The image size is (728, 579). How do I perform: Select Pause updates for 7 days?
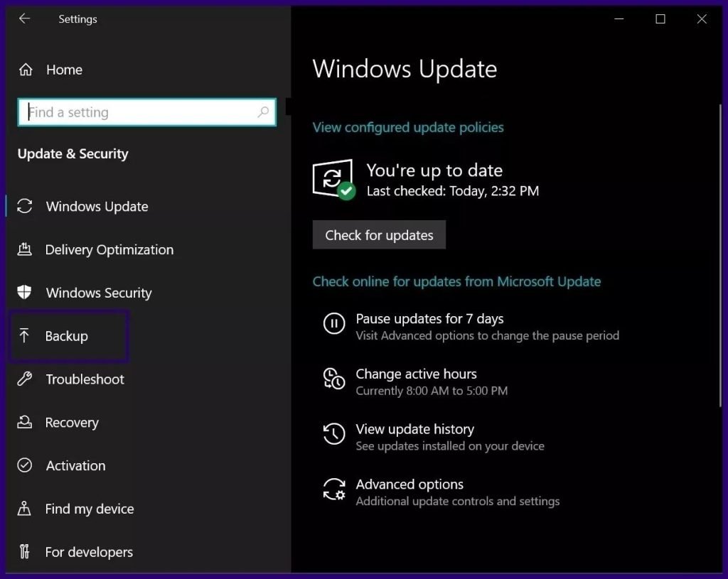429,319
